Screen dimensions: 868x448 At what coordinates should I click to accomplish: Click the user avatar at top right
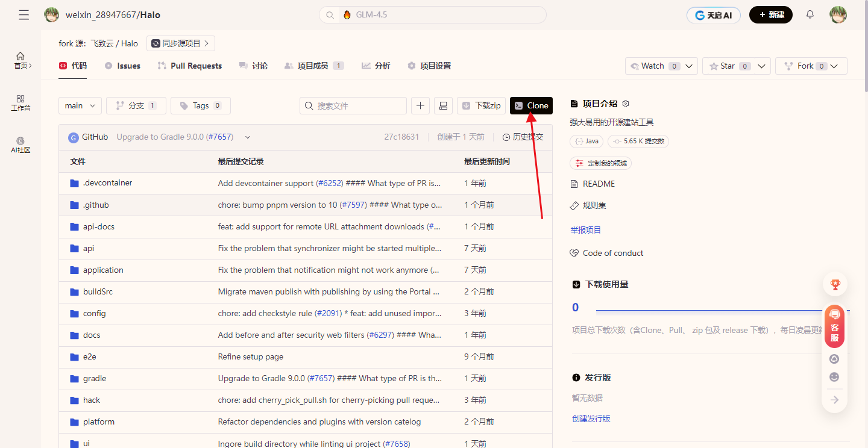pos(838,14)
